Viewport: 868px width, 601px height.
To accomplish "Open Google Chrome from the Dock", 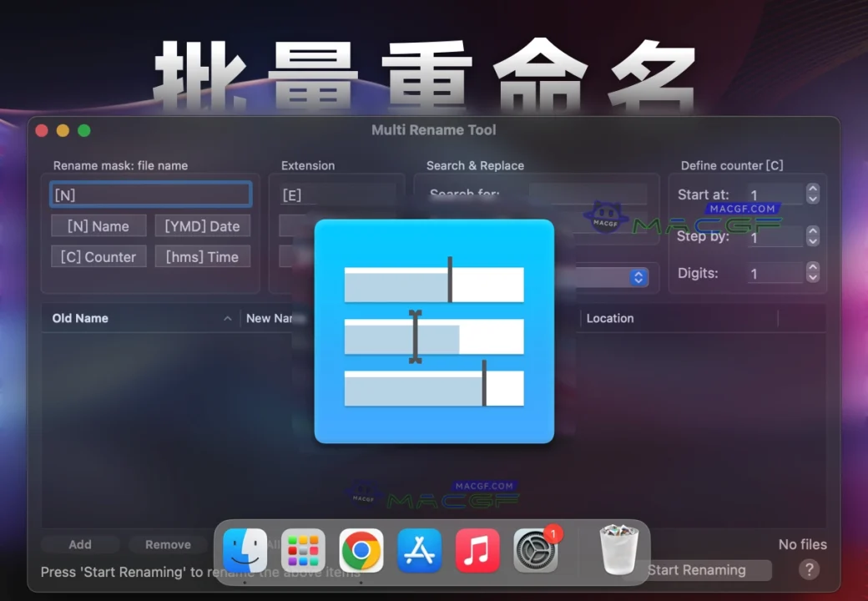I will pyautogui.click(x=361, y=549).
